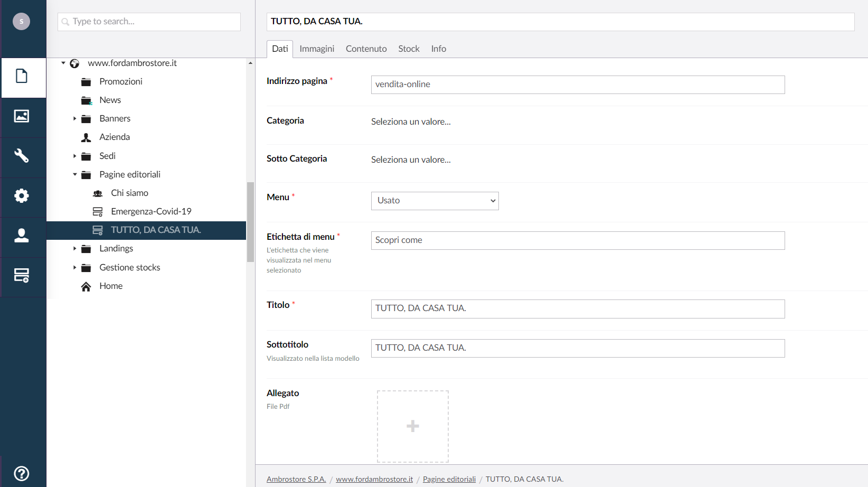868x487 pixels.
Task: Click the Pagine editoriali breadcrumb link
Action: [449, 479]
